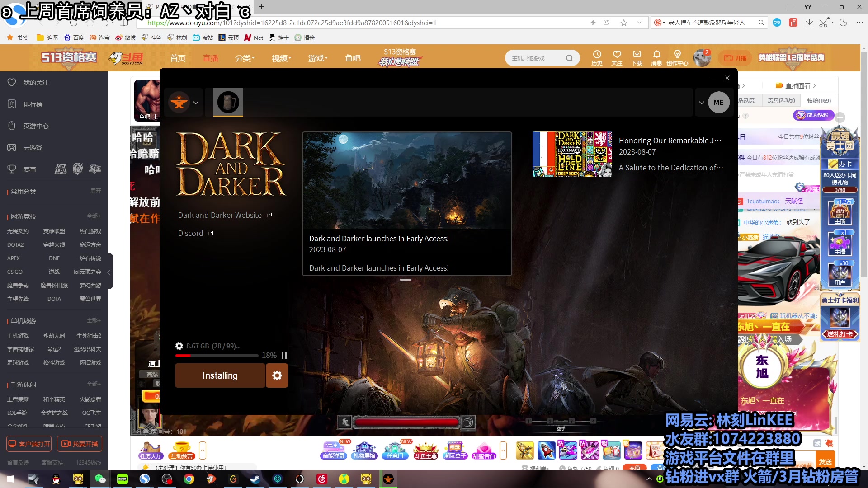Click the 开播 start streaming button
Viewport: 868px width, 488px height.
[735, 58]
